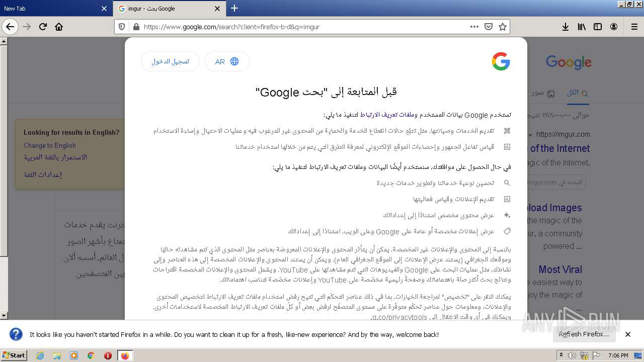Image resolution: width=644 pixels, height=362 pixels.
Task: Open a new tab with plus
Action: pyautogui.click(x=234, y=8)
